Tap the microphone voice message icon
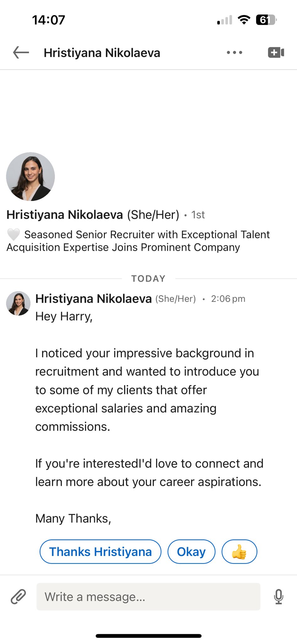The width and height of the screenshot is (297, 644). 278,597
